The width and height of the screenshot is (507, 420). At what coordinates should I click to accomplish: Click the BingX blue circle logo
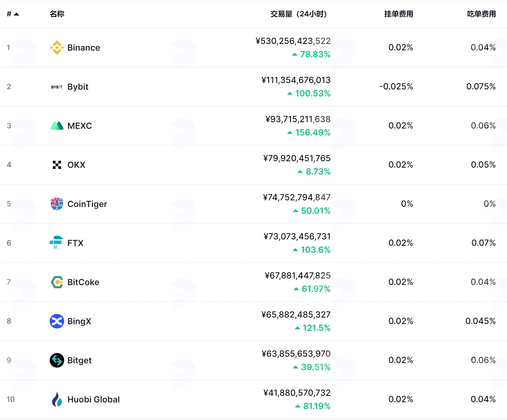tap(57, 321)
